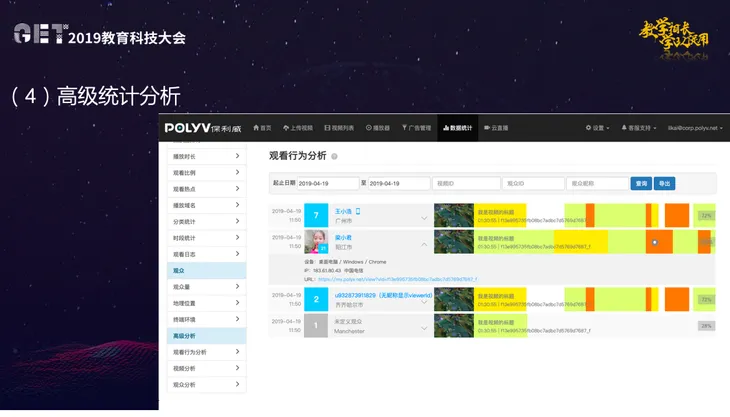Click video thumbnail in 王小浩 row
The width and height of the screenshot is (730, 417).
pos(454,215)
